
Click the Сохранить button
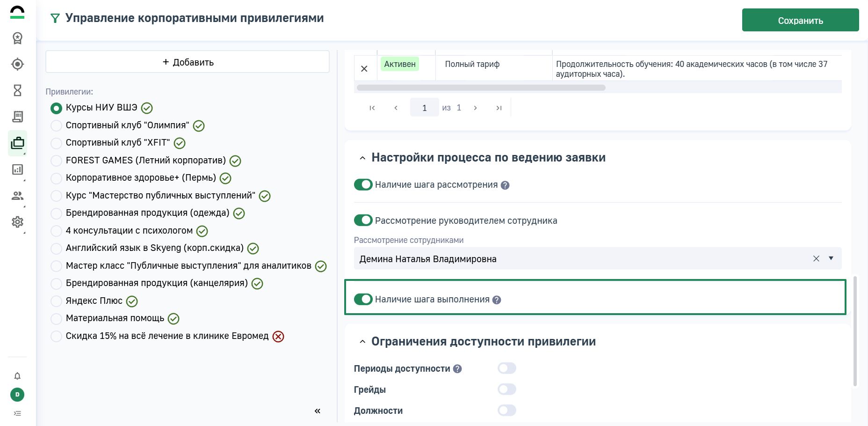[x=800, y=20]
